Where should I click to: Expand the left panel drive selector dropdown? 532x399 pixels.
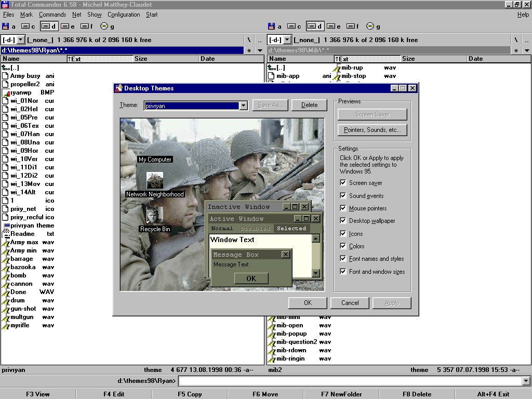pos(20,40)
